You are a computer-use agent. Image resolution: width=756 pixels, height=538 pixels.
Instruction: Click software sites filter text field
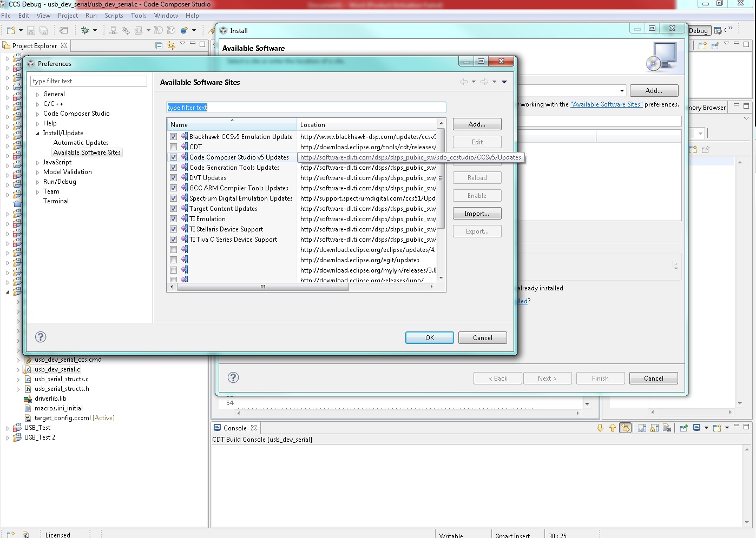(x=306, y=108)
